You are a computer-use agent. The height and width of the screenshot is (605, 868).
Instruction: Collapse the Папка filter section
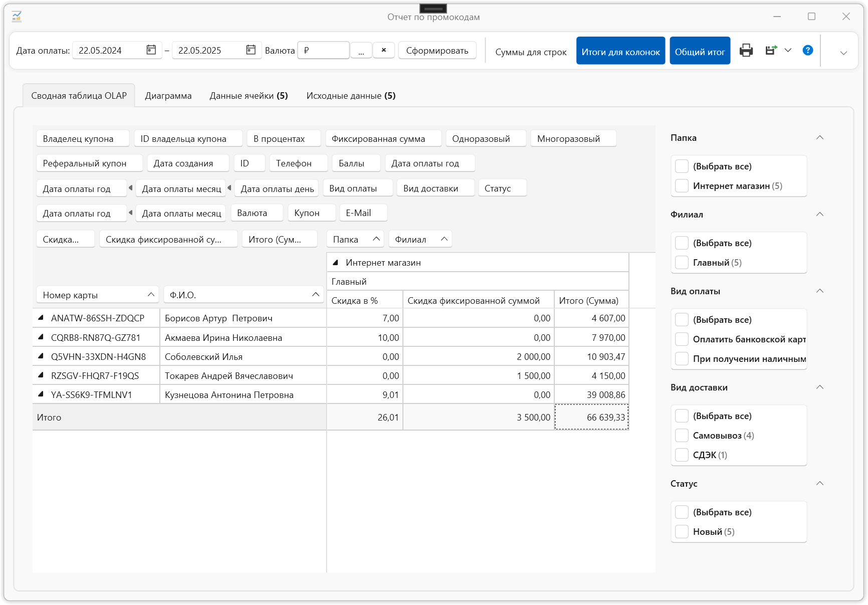(820, 137)
